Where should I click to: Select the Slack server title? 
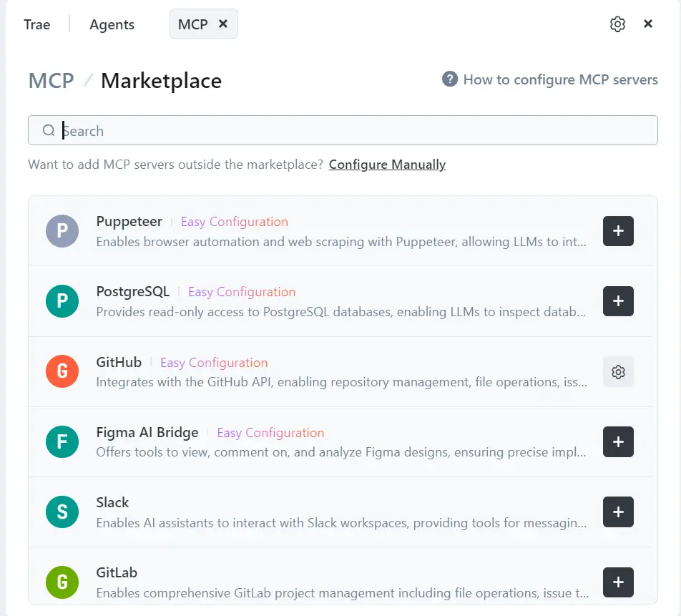pos(112,503)
